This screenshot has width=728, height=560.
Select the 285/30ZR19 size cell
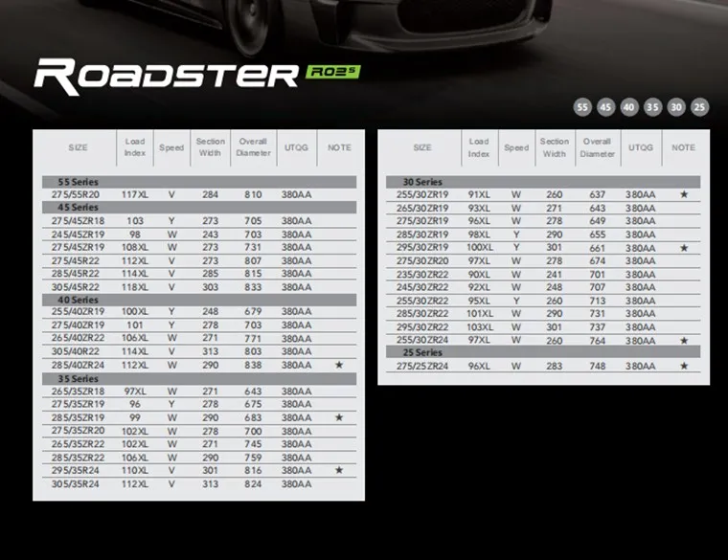pos(422,235)
